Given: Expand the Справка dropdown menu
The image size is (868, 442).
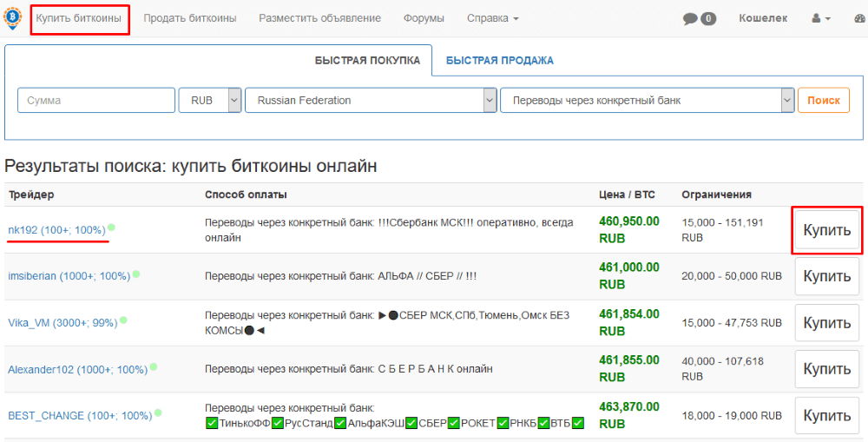Looking at the screenshot, I should 493,18.
